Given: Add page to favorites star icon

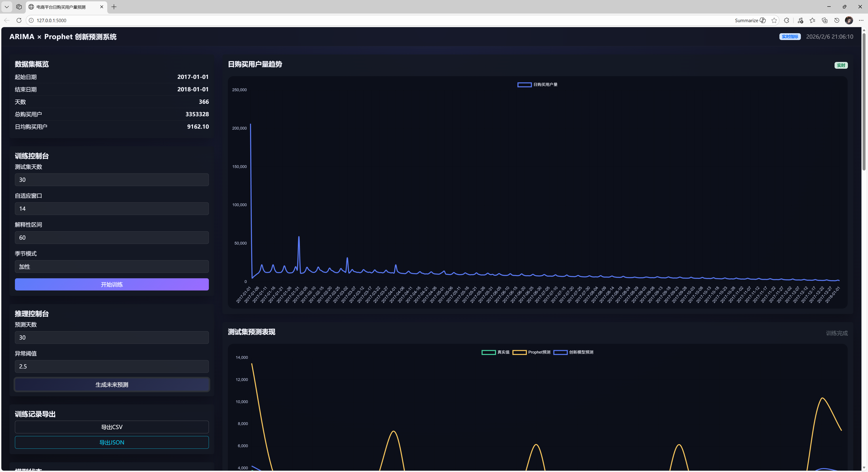Looking at the screenshot, I should [774, 20].
